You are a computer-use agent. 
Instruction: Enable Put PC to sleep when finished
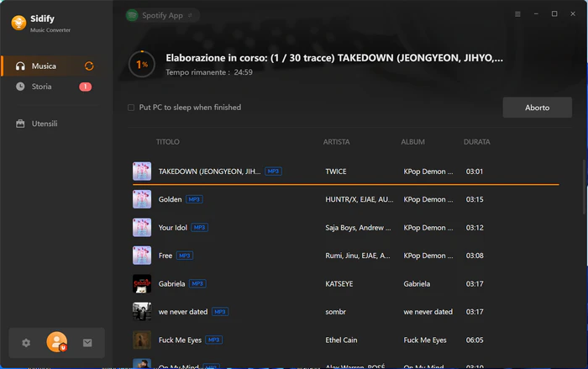point(131,108)
